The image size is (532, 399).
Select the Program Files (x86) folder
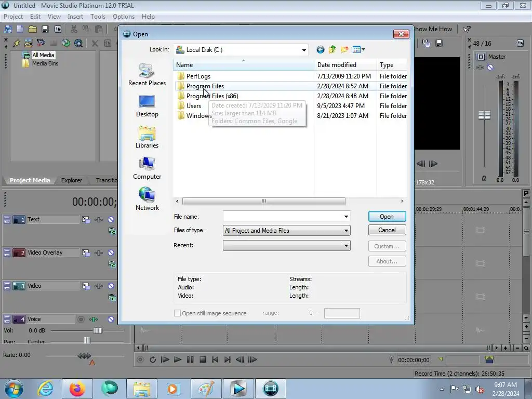pos(212,96)
